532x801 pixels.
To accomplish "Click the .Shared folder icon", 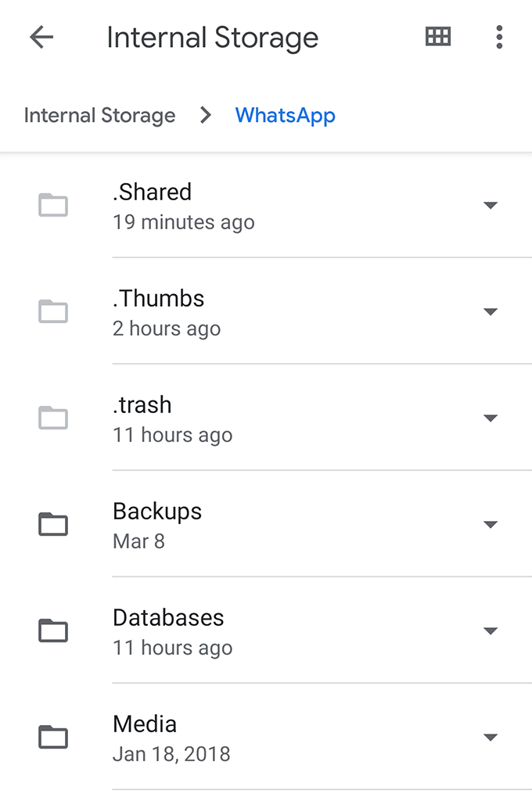I will [x=52, y=205].
